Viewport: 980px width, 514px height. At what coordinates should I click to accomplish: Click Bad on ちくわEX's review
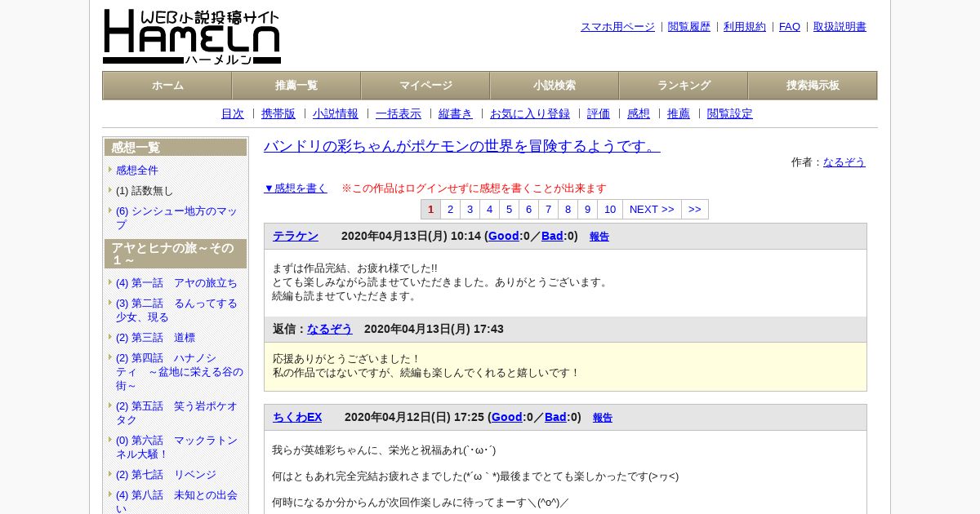555,417
